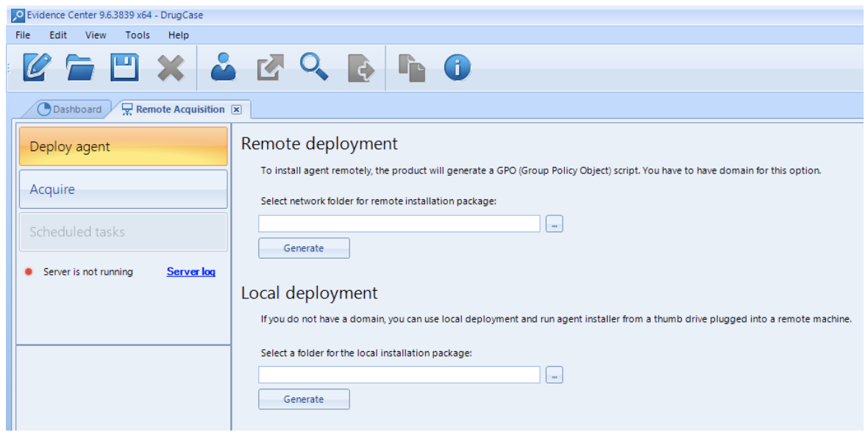Click Generate under Local deployment

[304, 399]
